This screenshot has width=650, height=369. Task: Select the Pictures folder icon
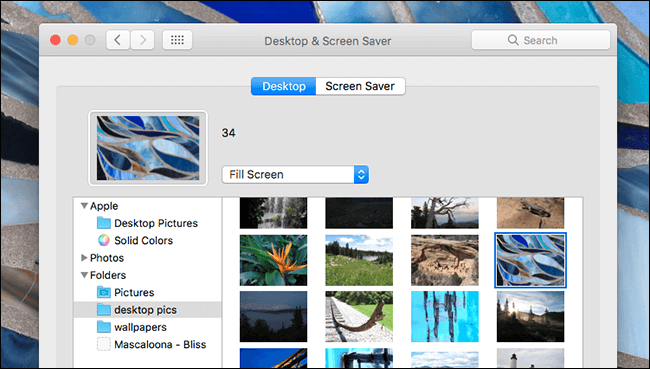[104, 292]
